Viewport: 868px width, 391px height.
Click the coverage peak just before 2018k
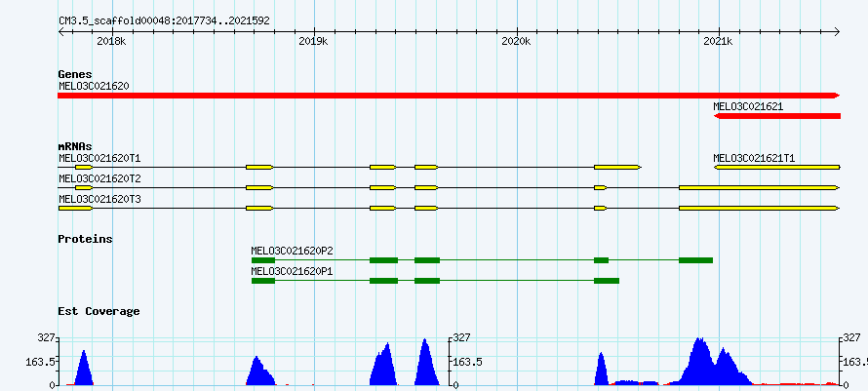[x=84, y=369]
